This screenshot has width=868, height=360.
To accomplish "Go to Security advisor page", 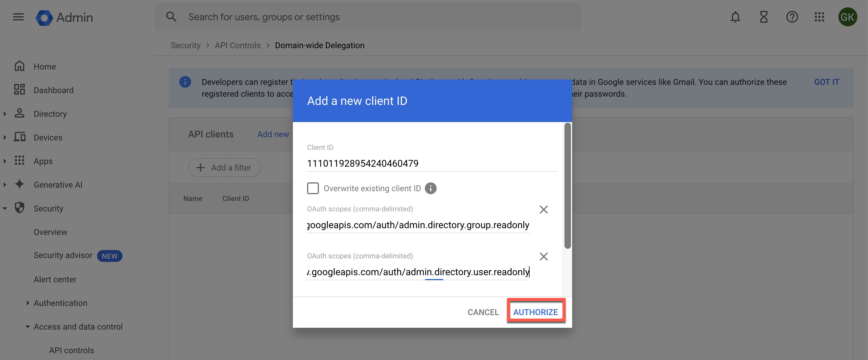I will pyautogui.click(x=63, y=255).
